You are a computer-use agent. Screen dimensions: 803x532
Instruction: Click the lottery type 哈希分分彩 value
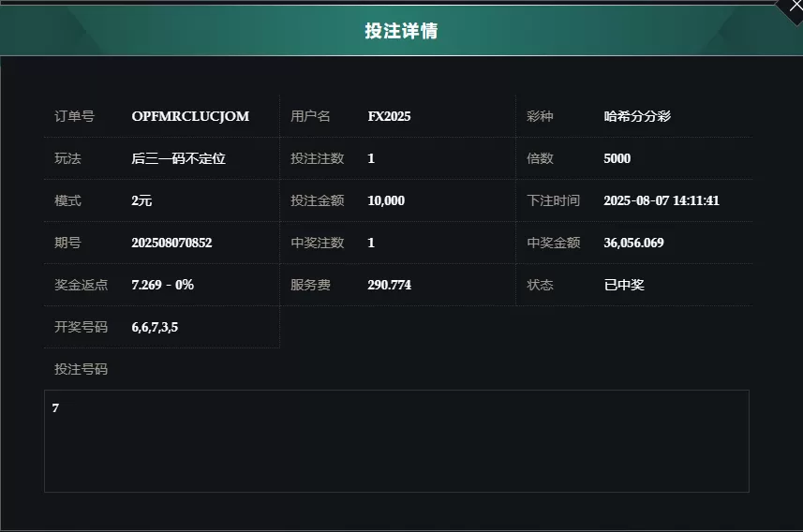pyautogui.click(x=637, y=116)
